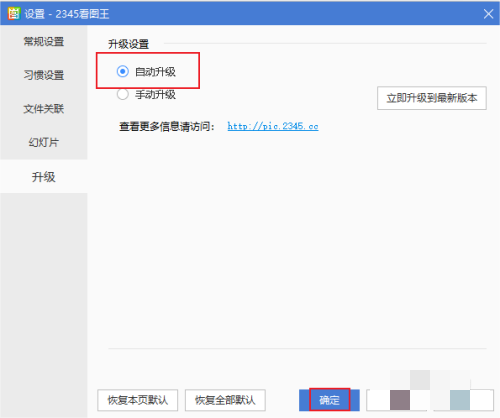500x418 pixels.
Task: Open the 常规设置 tab
Action: click(44, 42)
